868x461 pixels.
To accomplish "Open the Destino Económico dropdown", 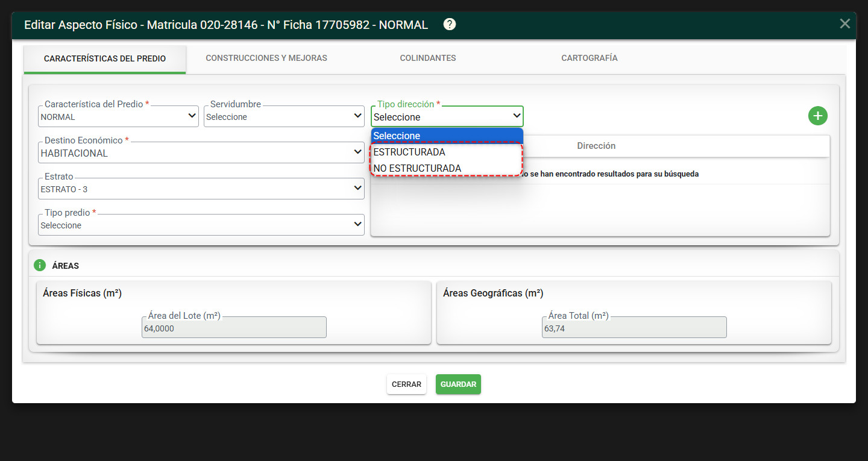I will coord(201,152).
